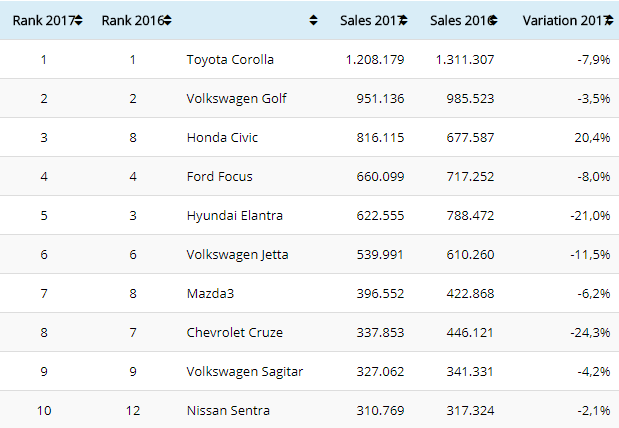Select the -24,3% variation cell
The width and height of the screenshot is (619, 428).
pyautogui.click(x=587, y=333)
